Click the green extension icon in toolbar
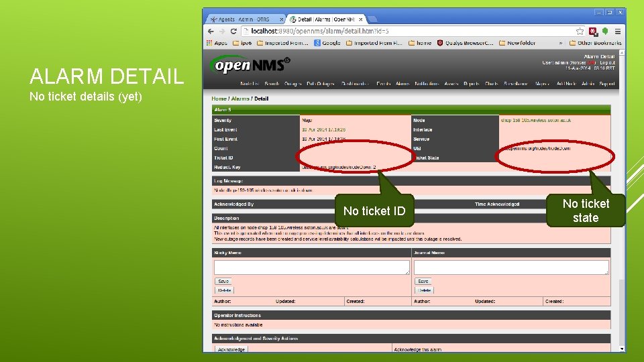The image size is (644, 362). pos(605,32)
